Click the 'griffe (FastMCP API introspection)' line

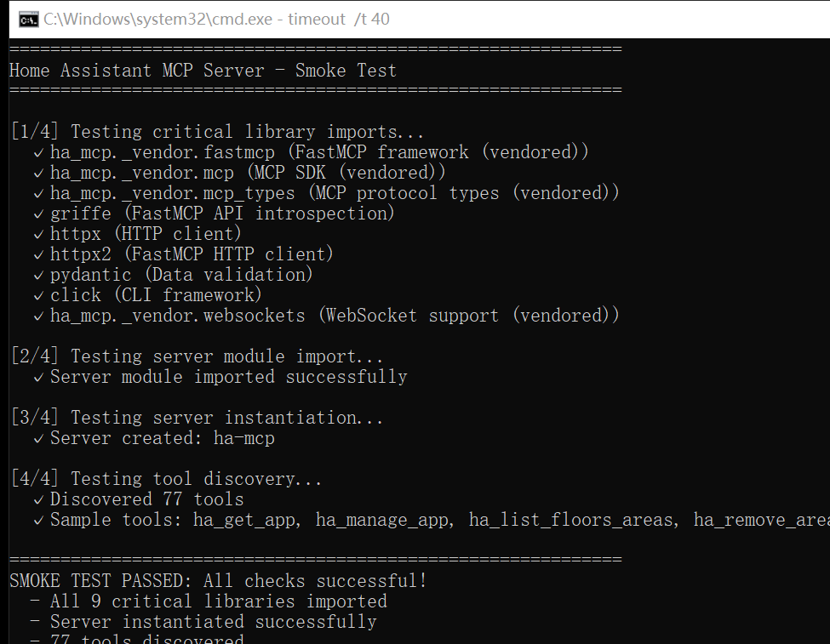[x=214, y=214]
